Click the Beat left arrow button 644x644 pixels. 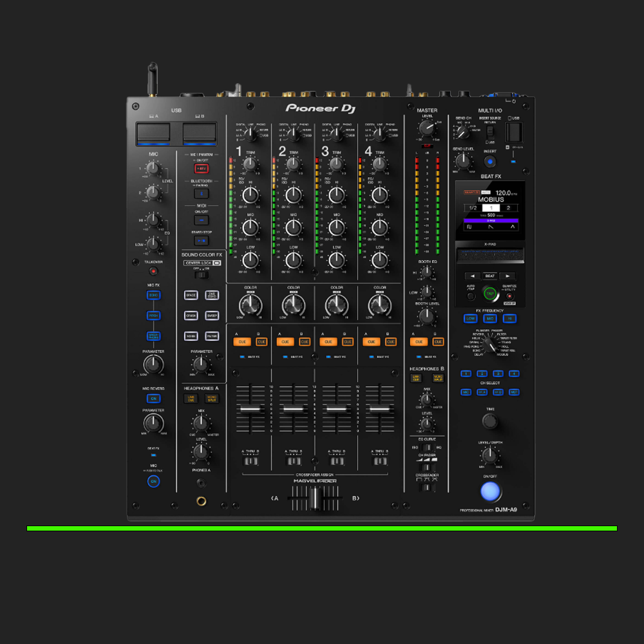click(x=472, y=276)
